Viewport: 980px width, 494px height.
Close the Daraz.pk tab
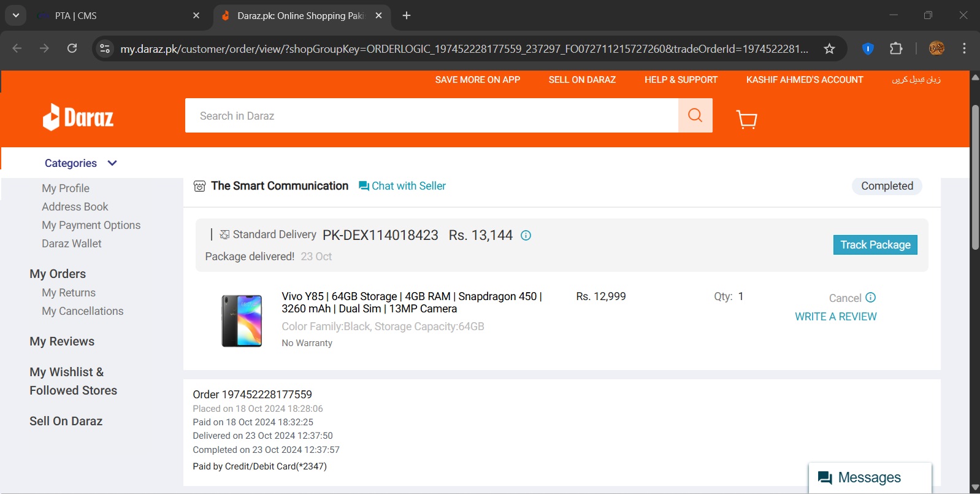[x=378, y=15]
